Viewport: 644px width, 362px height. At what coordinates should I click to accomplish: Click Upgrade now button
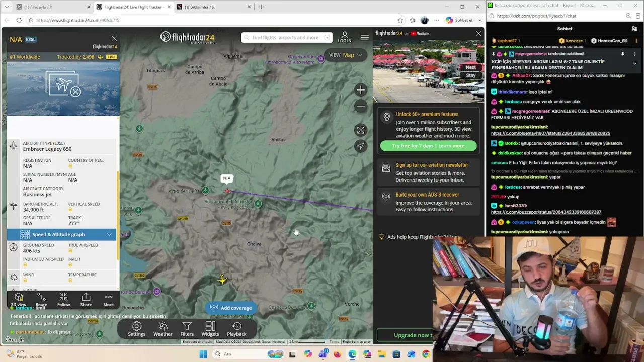click(406, 335)
